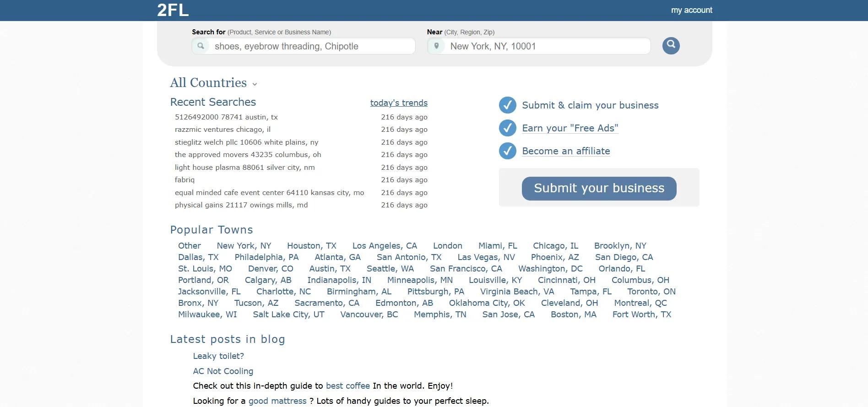Screen dimensions: 868x407
Task: Open San Antonio, TX town link
Action: point(409,257)
